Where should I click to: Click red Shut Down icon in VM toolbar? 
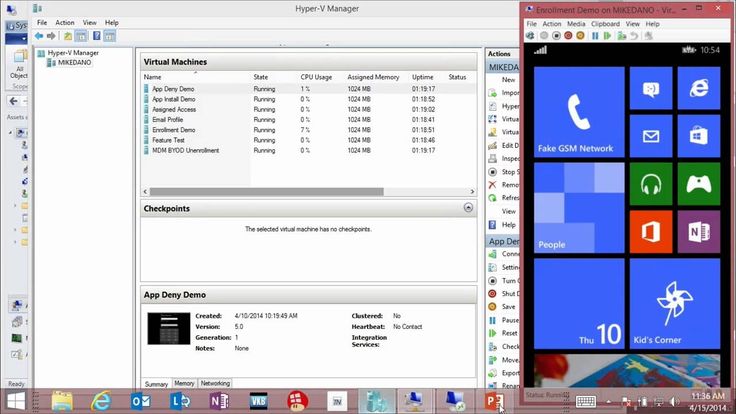point(568,36)
